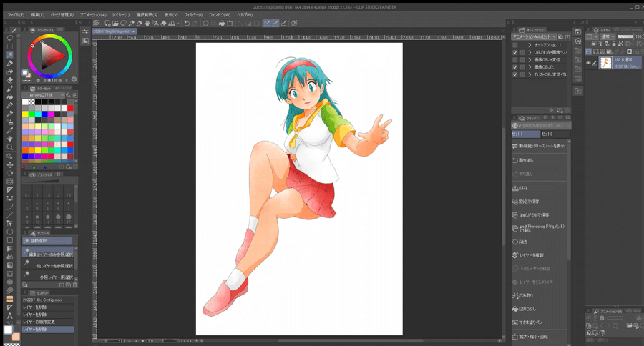Select the text tool (A)
The height and width of the screenshot is (346, 644).
tap(10, 315)
